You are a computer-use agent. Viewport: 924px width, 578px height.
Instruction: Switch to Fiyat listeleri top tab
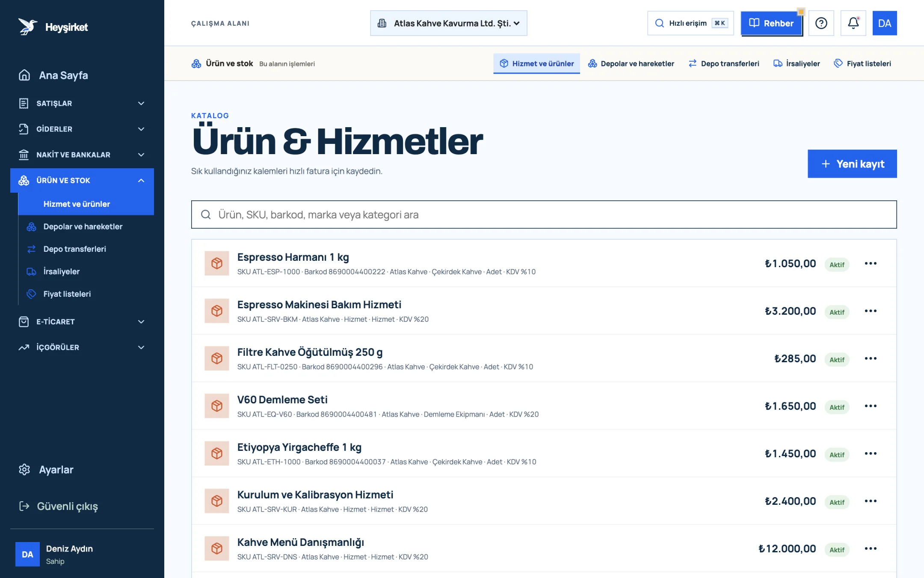click(862, 63)
